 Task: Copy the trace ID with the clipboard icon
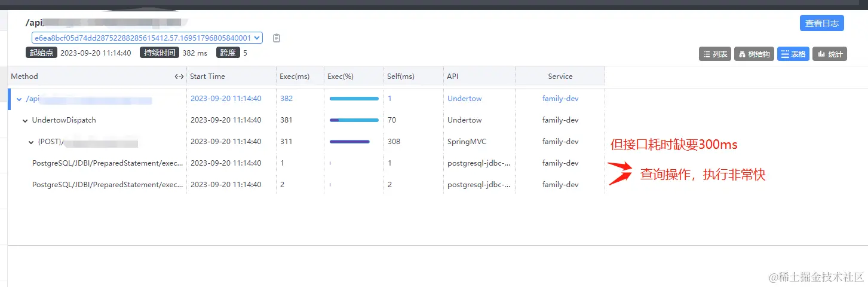point(277,38)
